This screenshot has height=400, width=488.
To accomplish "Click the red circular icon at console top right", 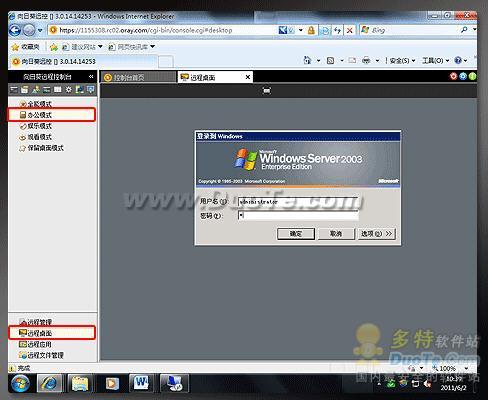I will point(453,76).
